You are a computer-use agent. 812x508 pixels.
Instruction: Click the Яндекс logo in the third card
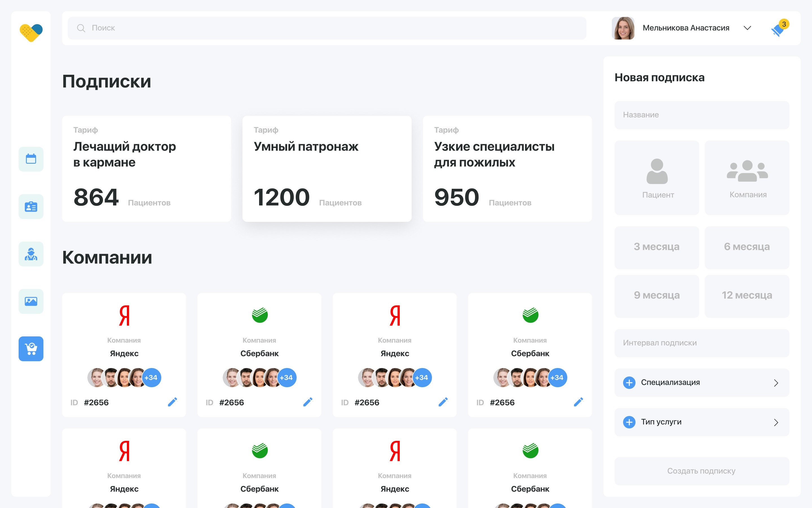coord(395,316)
